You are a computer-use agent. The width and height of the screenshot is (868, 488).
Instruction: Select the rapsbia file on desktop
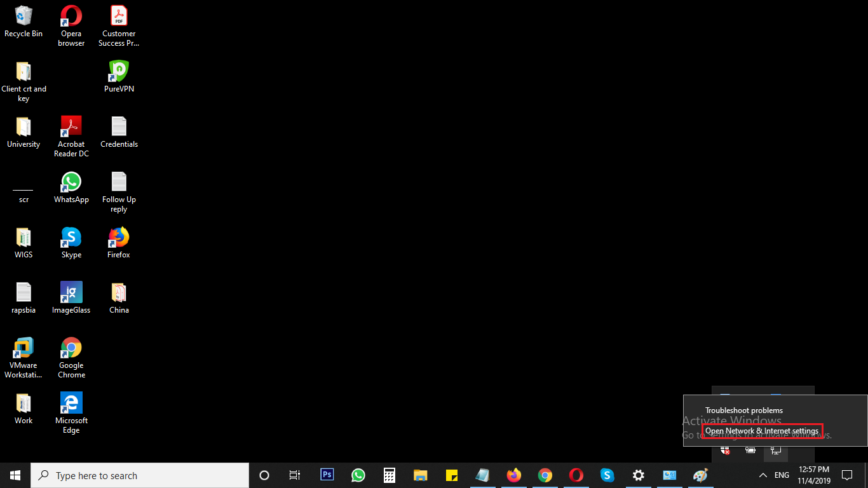(24, 298)
